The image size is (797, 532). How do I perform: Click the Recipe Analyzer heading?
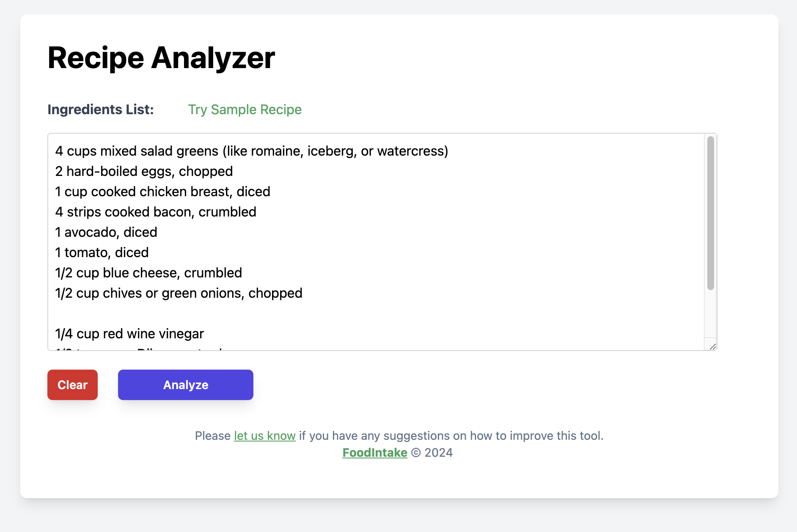[x=161, y=58]
